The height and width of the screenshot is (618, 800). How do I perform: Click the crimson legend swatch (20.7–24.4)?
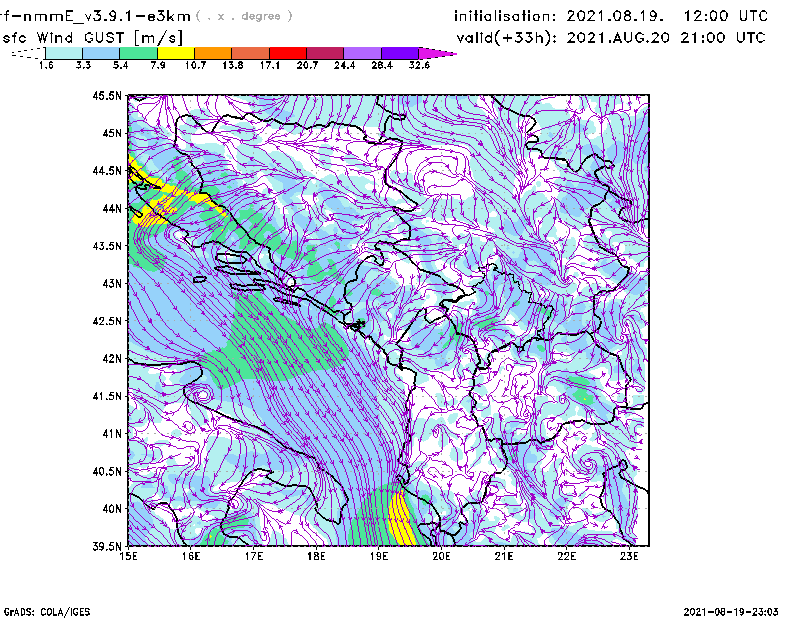pos(325,53)
